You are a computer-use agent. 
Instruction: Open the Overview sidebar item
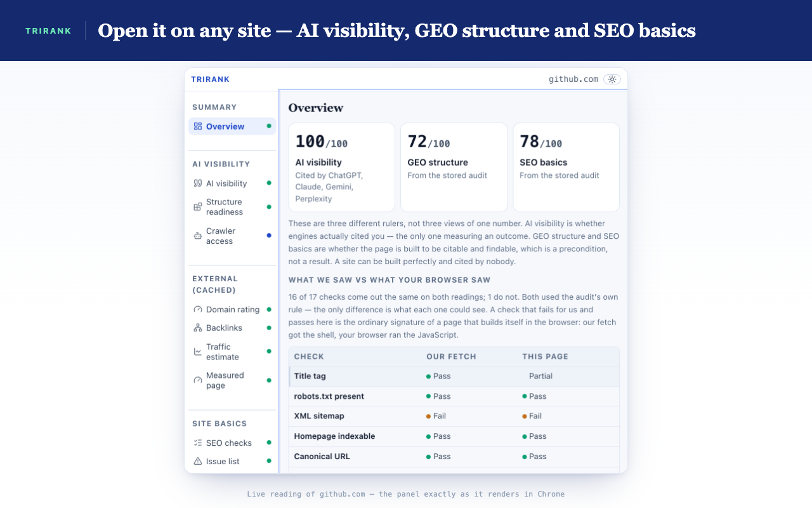[x=232, y=126]
